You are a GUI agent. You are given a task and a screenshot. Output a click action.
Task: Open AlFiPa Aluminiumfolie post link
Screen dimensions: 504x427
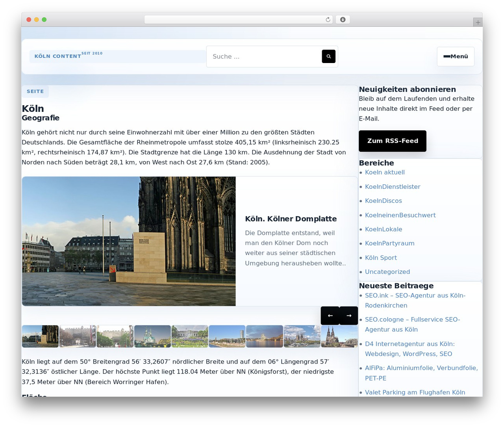coord(421,373)
